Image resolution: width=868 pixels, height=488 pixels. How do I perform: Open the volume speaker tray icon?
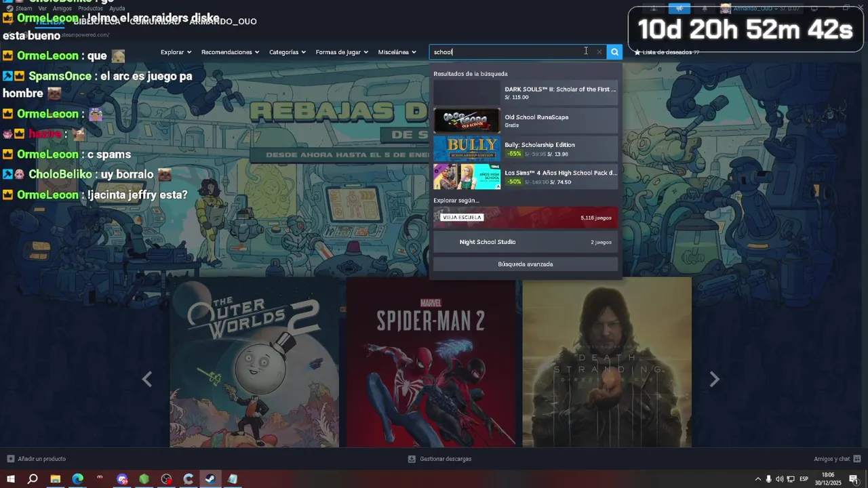coord(779,479)
